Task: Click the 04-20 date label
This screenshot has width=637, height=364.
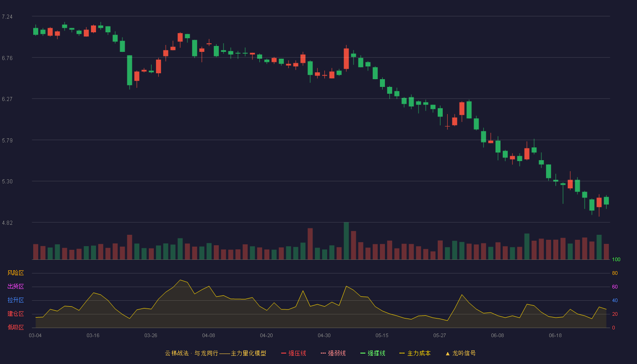Action: point(266,335)
